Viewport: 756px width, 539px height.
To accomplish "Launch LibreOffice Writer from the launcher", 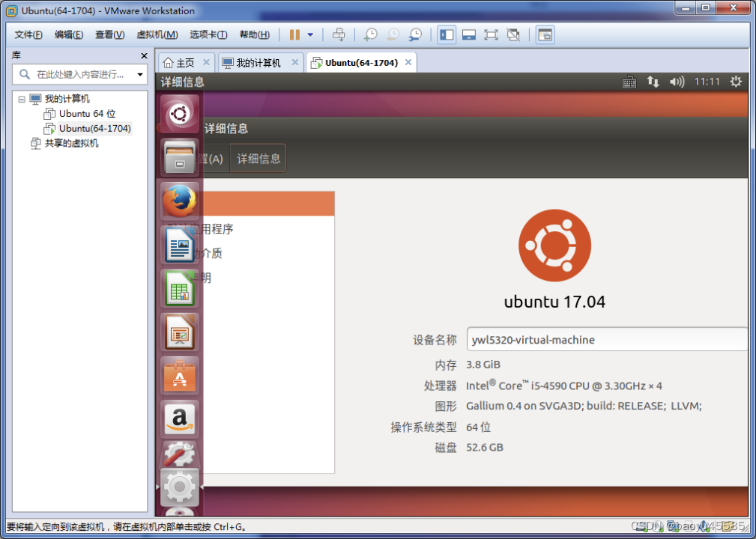I will pyautogui.click(x=179, y=245).
